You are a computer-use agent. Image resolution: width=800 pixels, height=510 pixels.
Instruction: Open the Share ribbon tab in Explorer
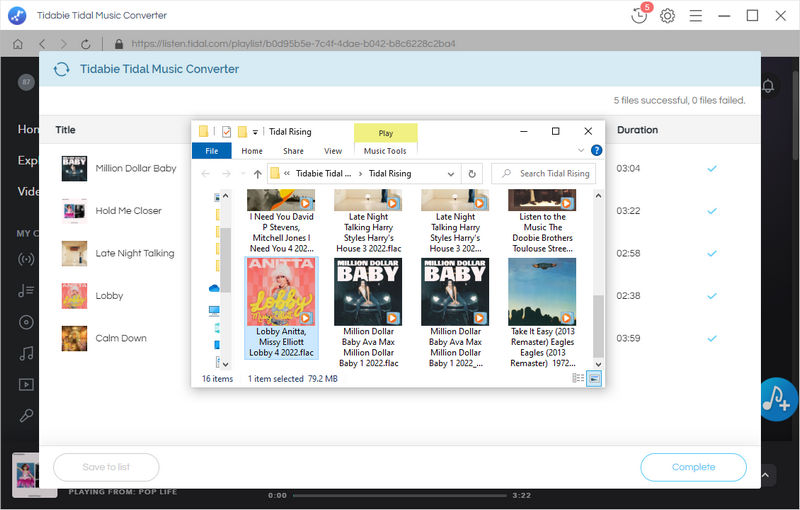tap(293, 151)
